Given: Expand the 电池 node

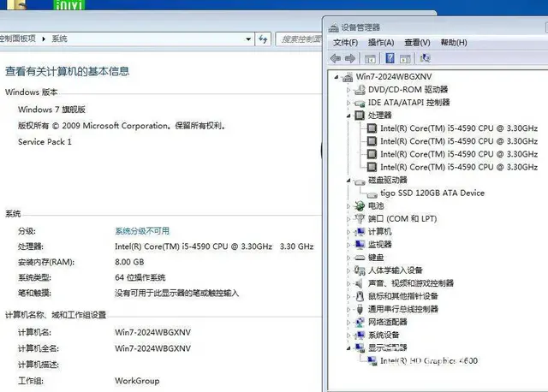Looking at the screenshot, I should coord(348,206).
